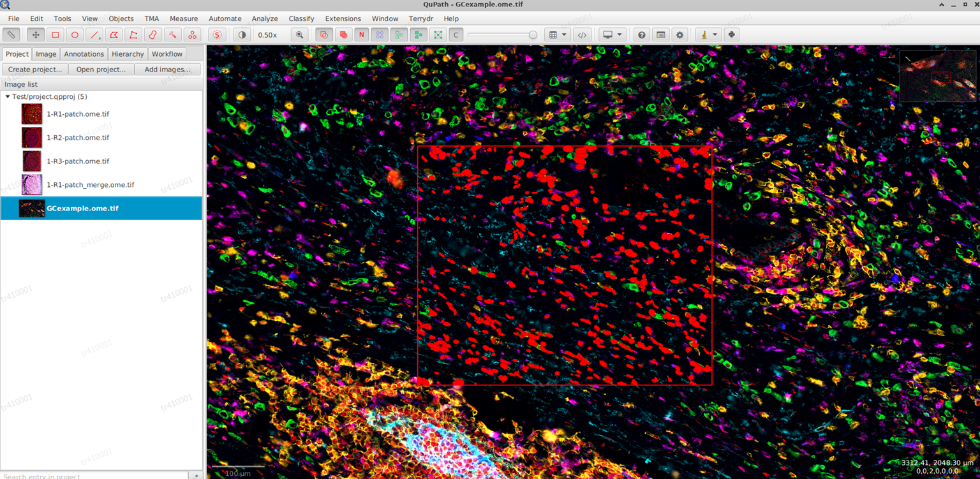Collapse the Test/project.qpproj tree
This screenshot has height=479, width=980.
click(x=7, y=96)
